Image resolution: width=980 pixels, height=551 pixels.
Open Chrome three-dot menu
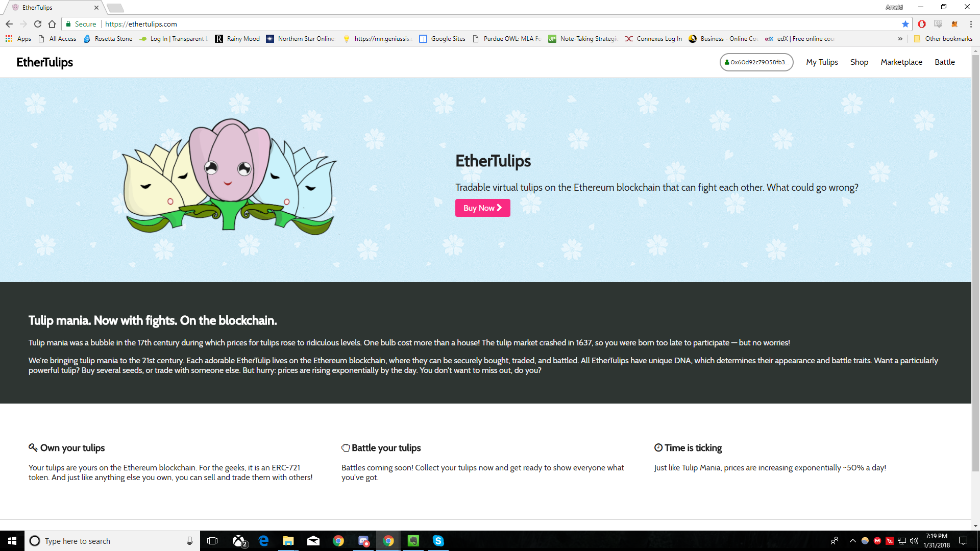[971, 24]
